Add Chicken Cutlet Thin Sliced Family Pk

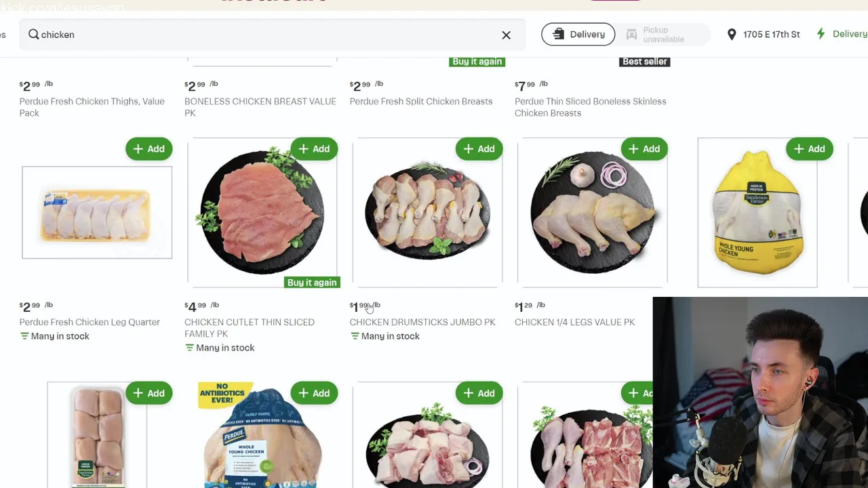pyautogui.click(x=314, y=149)
